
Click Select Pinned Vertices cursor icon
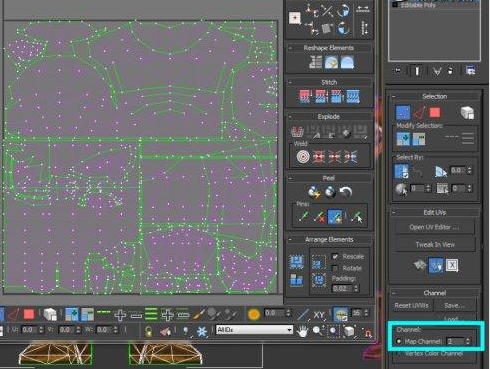coord(357,217)
